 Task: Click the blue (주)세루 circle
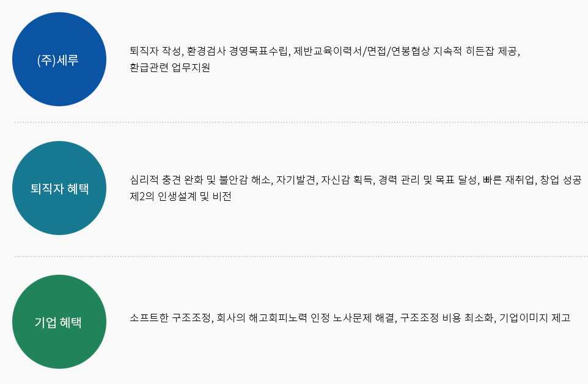59,59
